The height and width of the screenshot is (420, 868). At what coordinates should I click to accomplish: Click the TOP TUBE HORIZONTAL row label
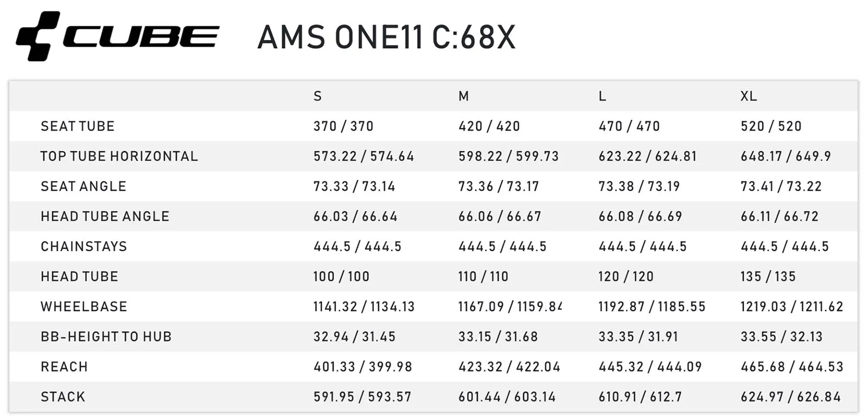(x=119, y=157)
